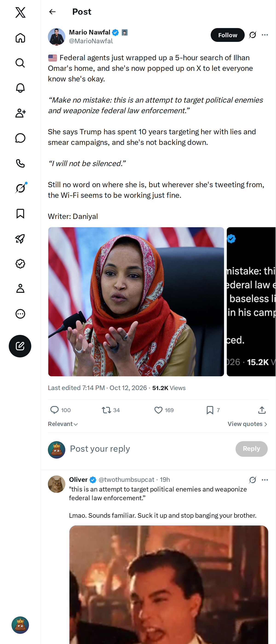
Task: Click the Post your reply field
Action: (150, 449)
